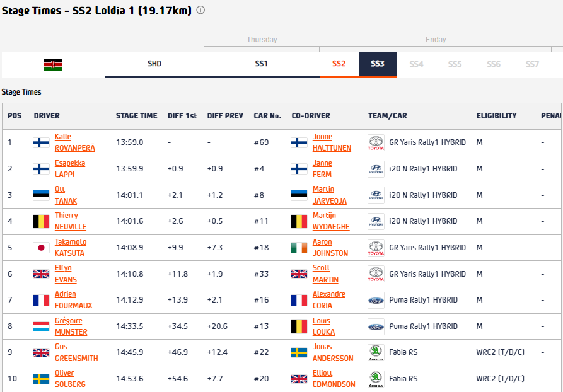
Task: Click Toyota logo in Evans row
Action: pos(376,274)
